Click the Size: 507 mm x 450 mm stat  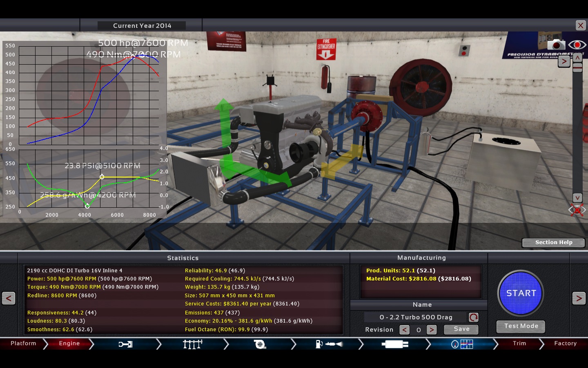click(229, 296)
